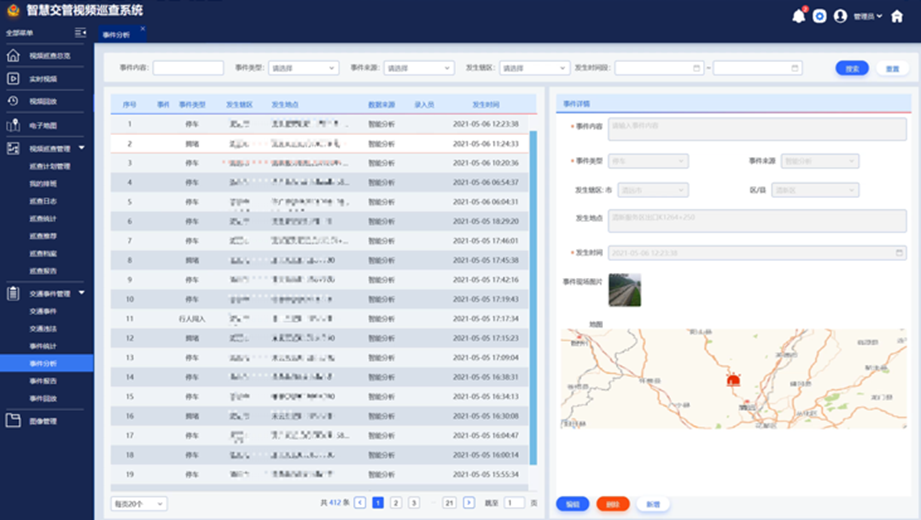Open 事件报告 submenu item

43,381
